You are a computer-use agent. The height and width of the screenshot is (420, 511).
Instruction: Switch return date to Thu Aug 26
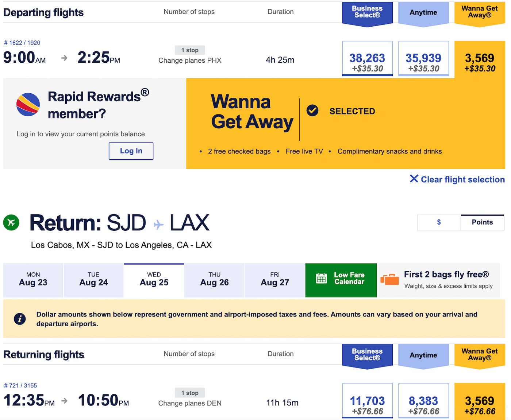coord(214,280)
